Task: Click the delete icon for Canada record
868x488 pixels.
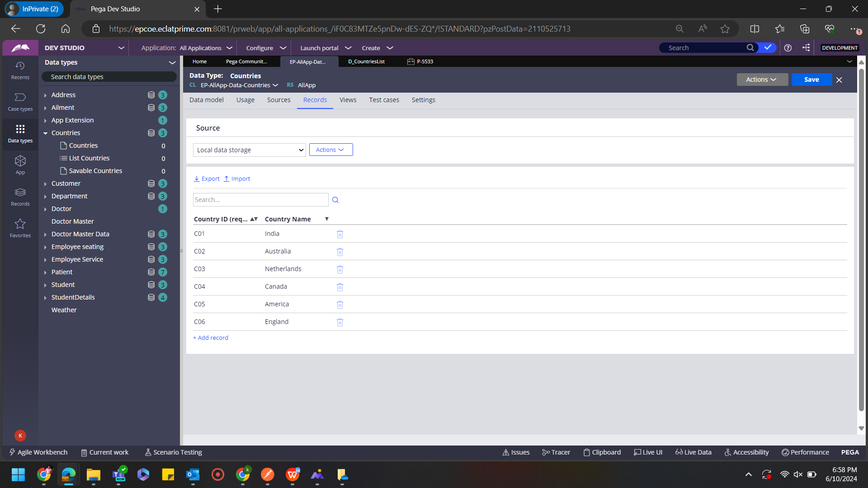Action: coord(340,286)
